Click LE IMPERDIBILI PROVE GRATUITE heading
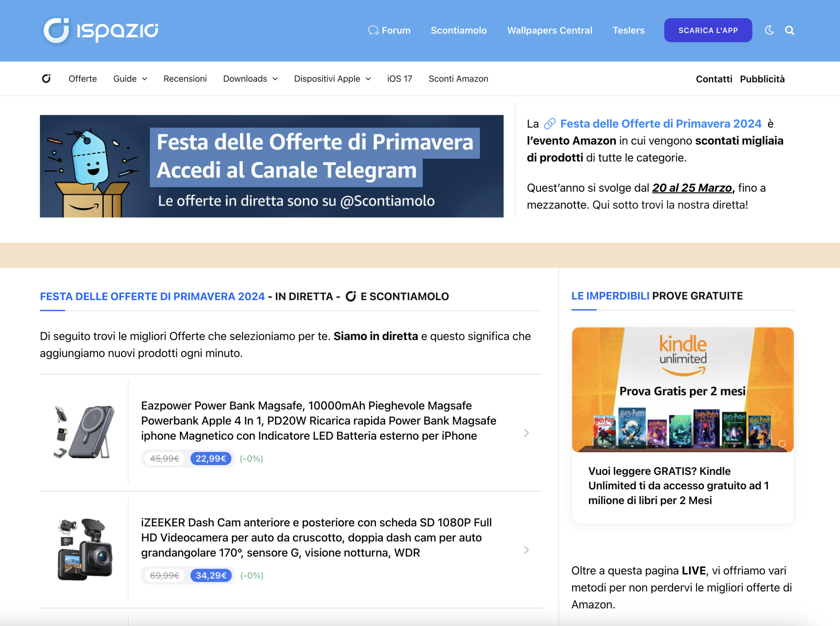The height and width of the screenshot is (626, 840). point(657,296)
